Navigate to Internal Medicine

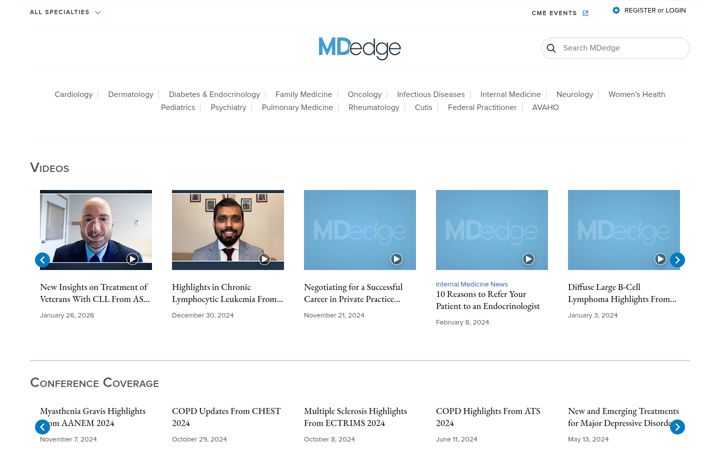[510, 94]
